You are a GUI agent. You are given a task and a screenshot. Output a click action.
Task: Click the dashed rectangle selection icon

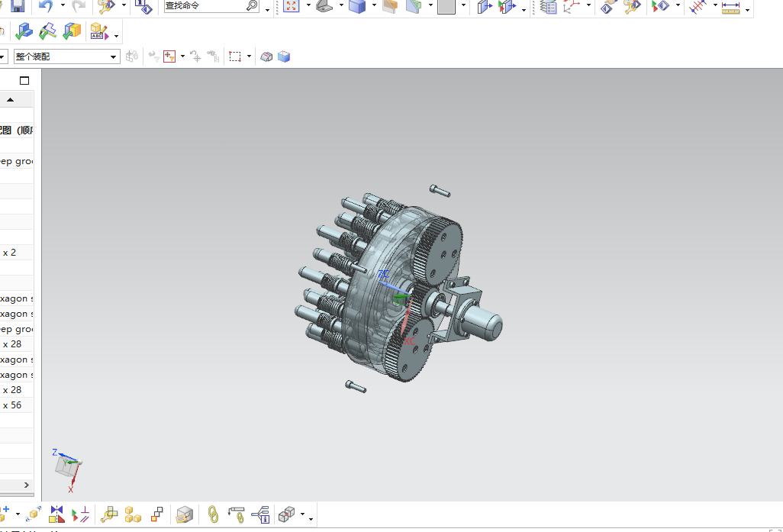(x=235, y=56)
